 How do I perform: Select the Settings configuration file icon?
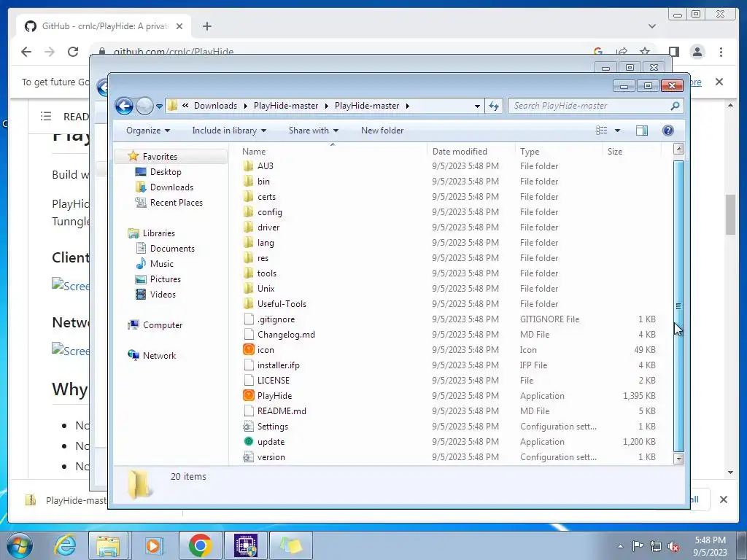[248, 426]
